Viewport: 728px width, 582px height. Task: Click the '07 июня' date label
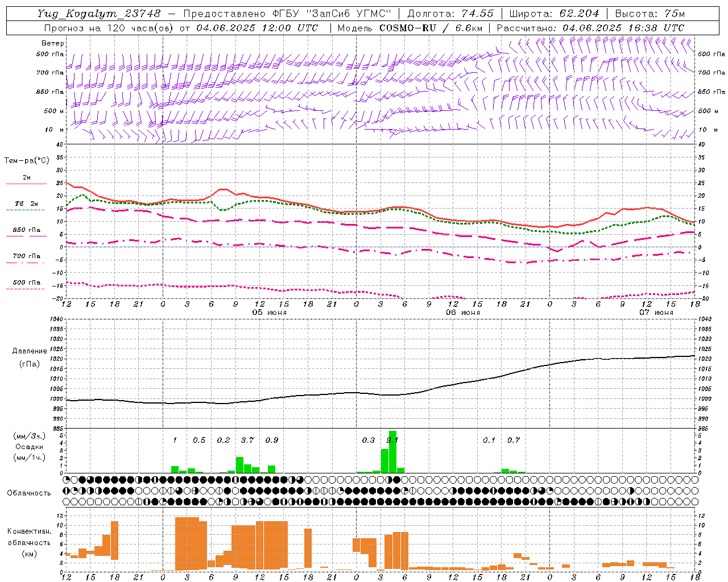coord(656,313)
